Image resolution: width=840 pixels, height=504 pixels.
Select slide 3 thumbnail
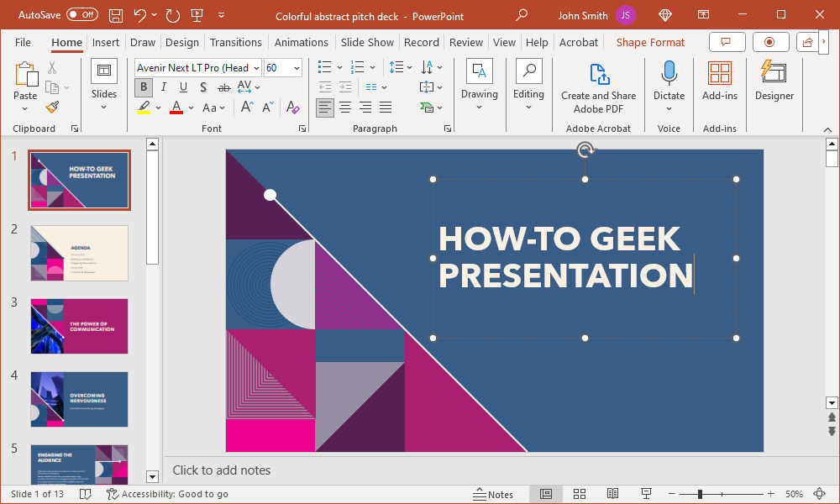click(x=79, y=326)
